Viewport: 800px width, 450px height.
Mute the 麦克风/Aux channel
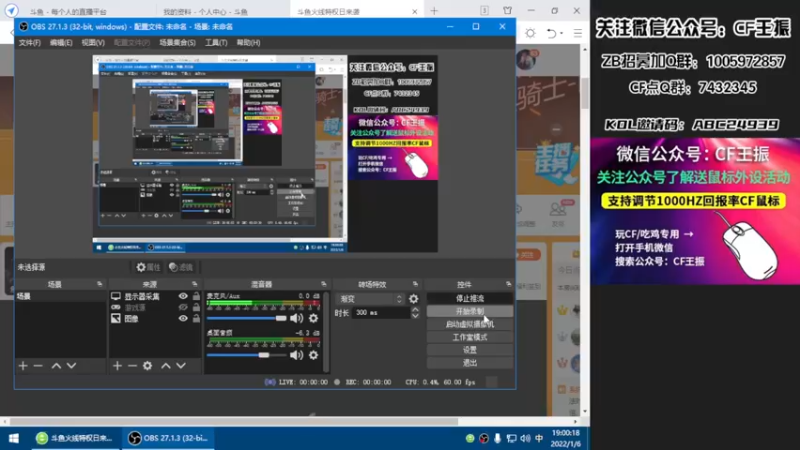[x=296, y=318]
